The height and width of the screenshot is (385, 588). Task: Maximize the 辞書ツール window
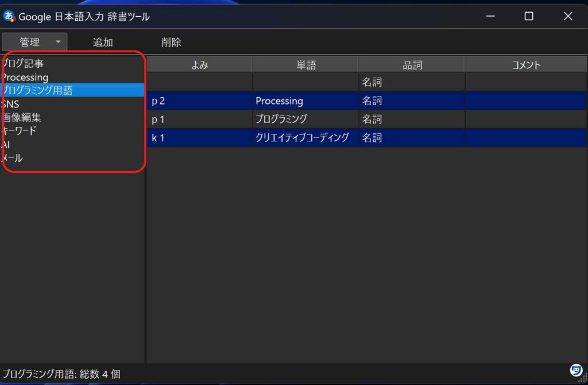point(529,16)
